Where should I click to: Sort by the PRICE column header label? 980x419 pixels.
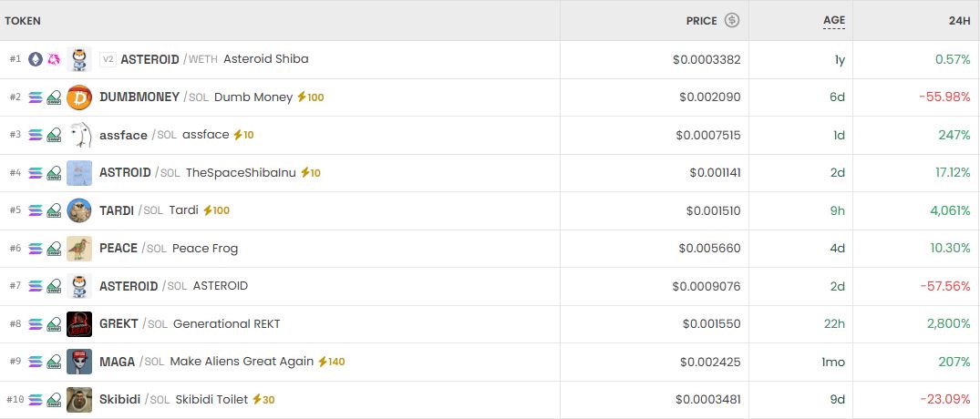click(702, 20)
